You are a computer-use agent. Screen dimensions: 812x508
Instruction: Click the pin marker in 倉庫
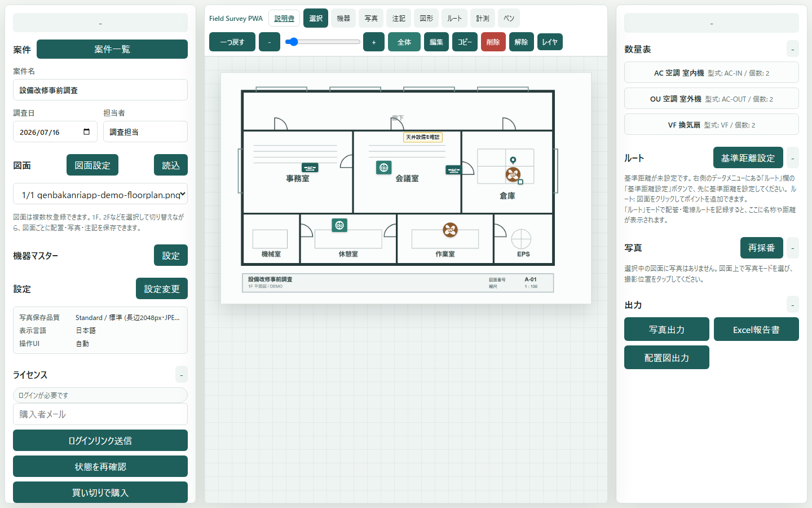click(513, 160)
